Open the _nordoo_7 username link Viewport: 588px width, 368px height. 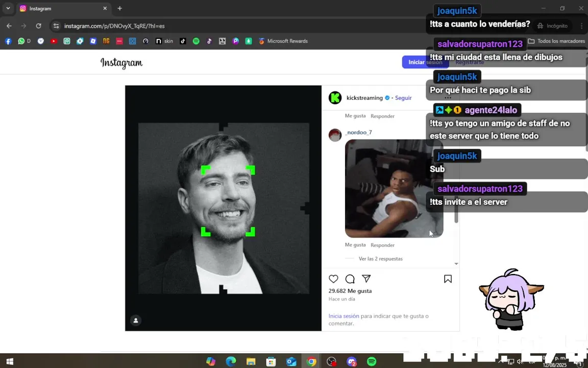point(358,132)
